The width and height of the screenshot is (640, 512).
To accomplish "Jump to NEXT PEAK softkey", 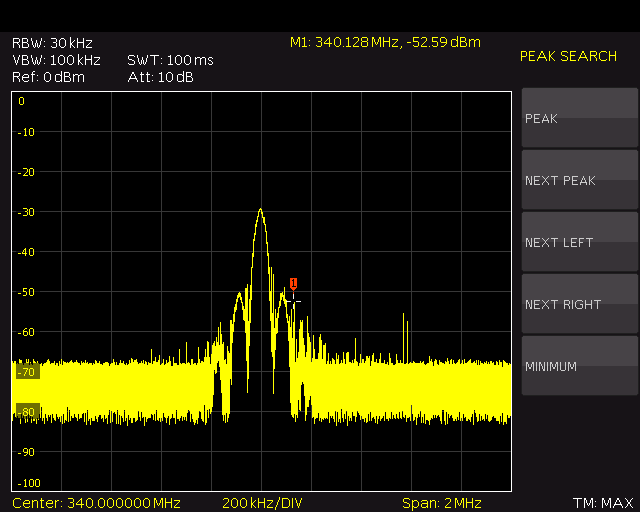I will [x=580, y=180].
